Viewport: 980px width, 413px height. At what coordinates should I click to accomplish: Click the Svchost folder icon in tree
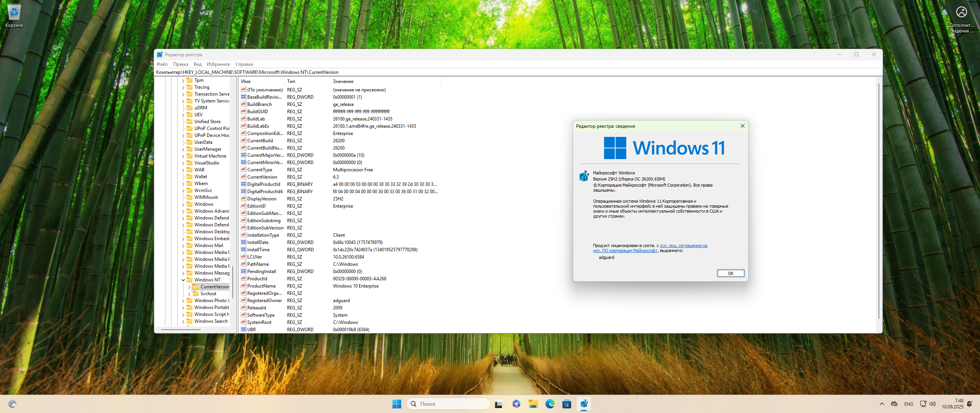pyautogui.click(x=196, y=294)
